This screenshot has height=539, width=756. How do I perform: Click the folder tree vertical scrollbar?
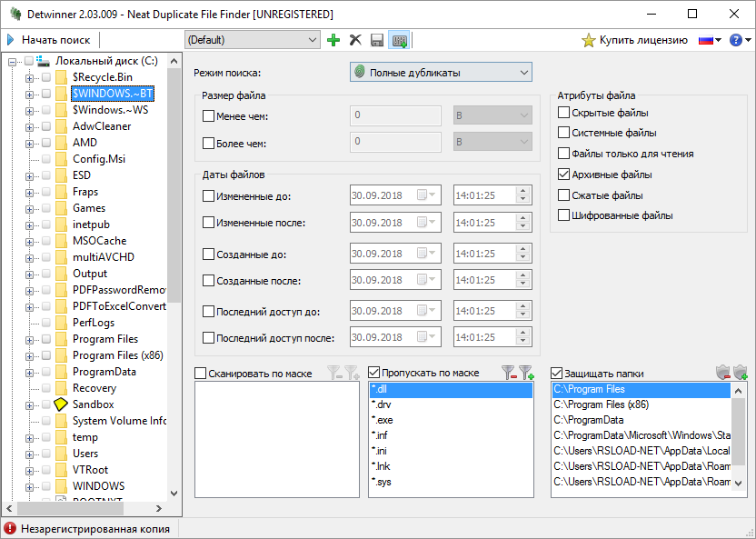click(x=174, y=185)
